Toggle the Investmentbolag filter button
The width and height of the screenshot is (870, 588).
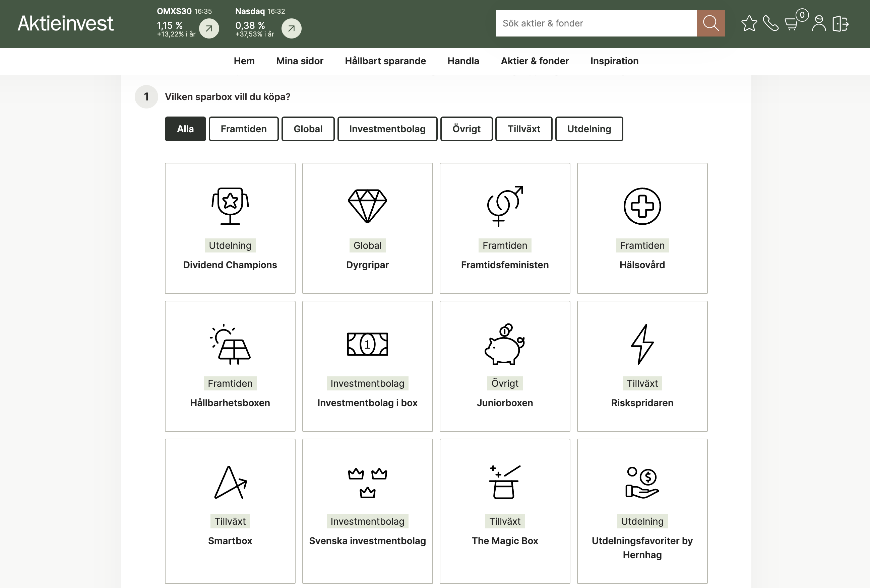tap(387, 129)
